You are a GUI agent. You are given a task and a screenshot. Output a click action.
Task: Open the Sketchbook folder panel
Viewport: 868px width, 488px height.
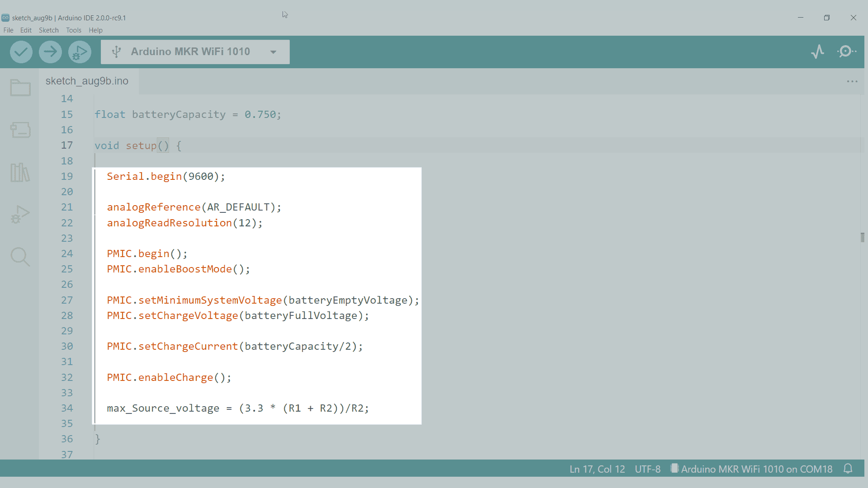click(20, 88)
